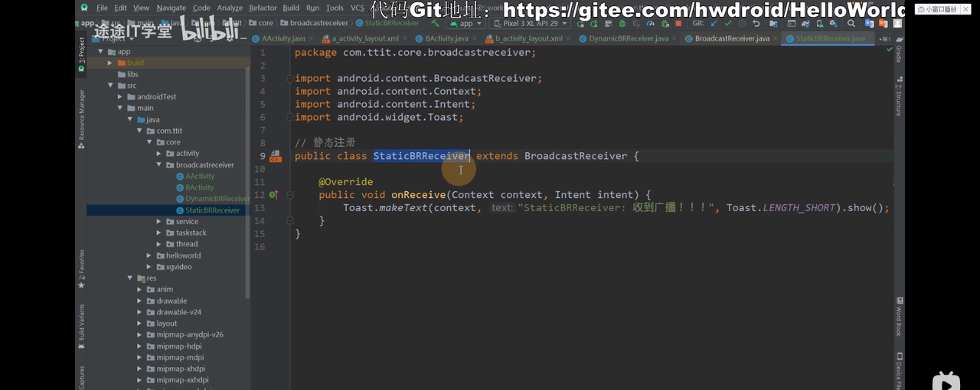This screenshot has height=390, width=980.
Task: Click the Git rollback arrow icon
Action: pyautogui.click(x=756, y=24)
